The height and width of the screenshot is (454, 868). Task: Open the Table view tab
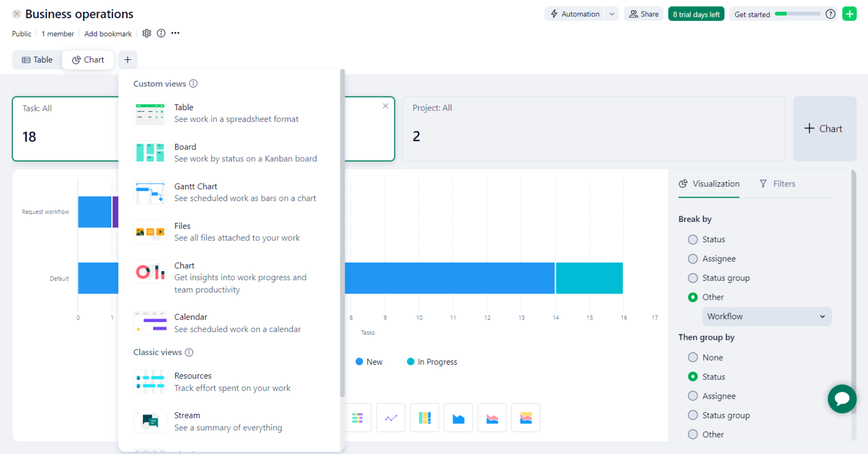(37, 59)
